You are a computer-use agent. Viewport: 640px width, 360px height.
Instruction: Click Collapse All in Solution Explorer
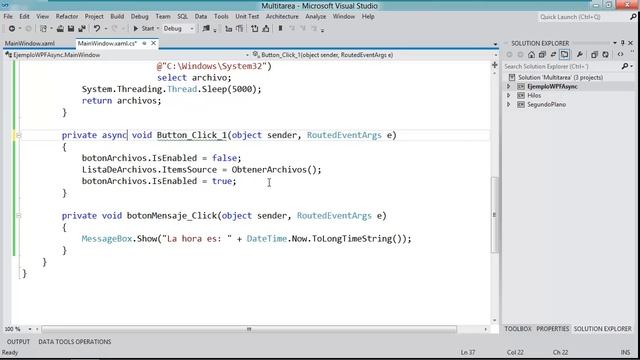(x=542, y=54)
